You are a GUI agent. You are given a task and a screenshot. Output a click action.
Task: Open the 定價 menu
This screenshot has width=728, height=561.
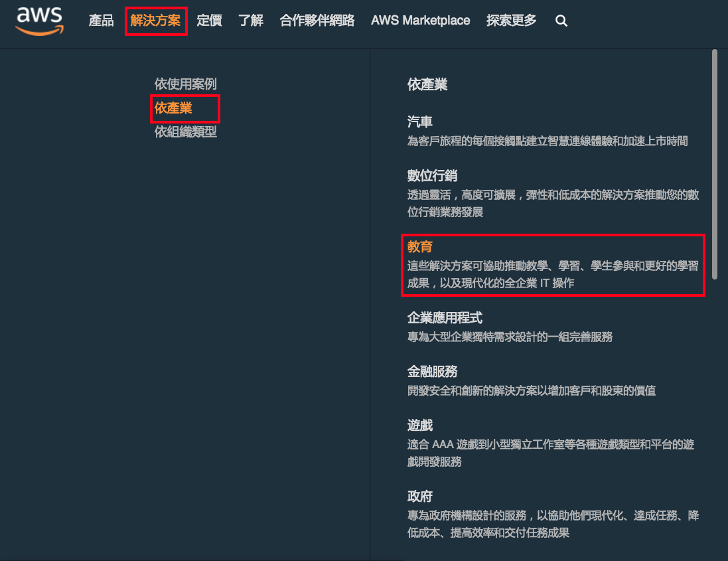(x=210, y=21)
